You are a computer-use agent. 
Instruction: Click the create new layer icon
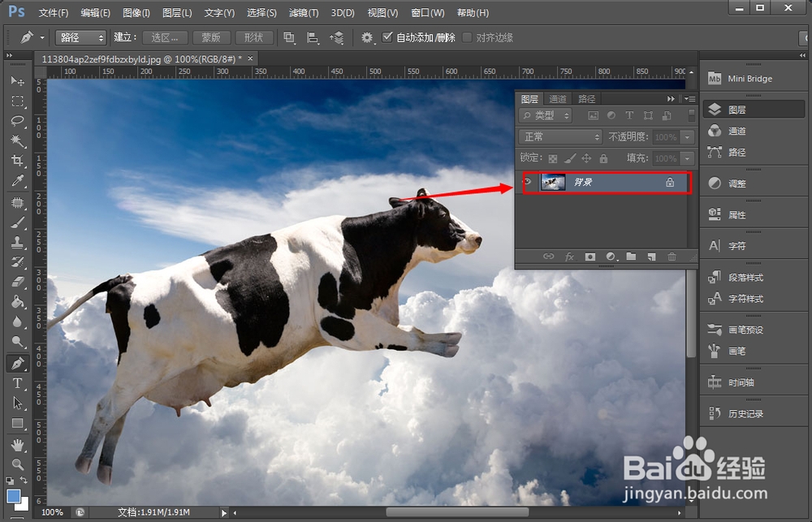coord(651,257)
